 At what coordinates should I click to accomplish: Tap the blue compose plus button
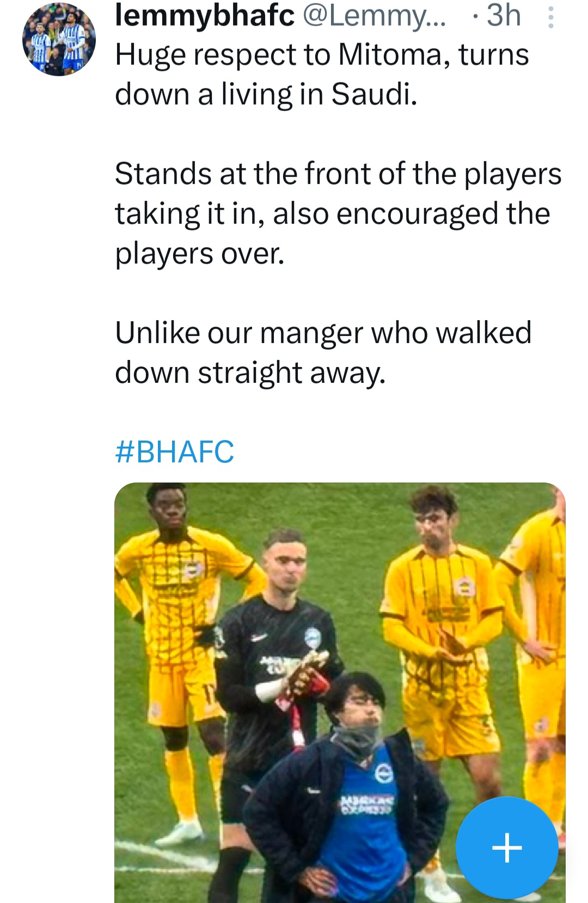coord(507,847)
